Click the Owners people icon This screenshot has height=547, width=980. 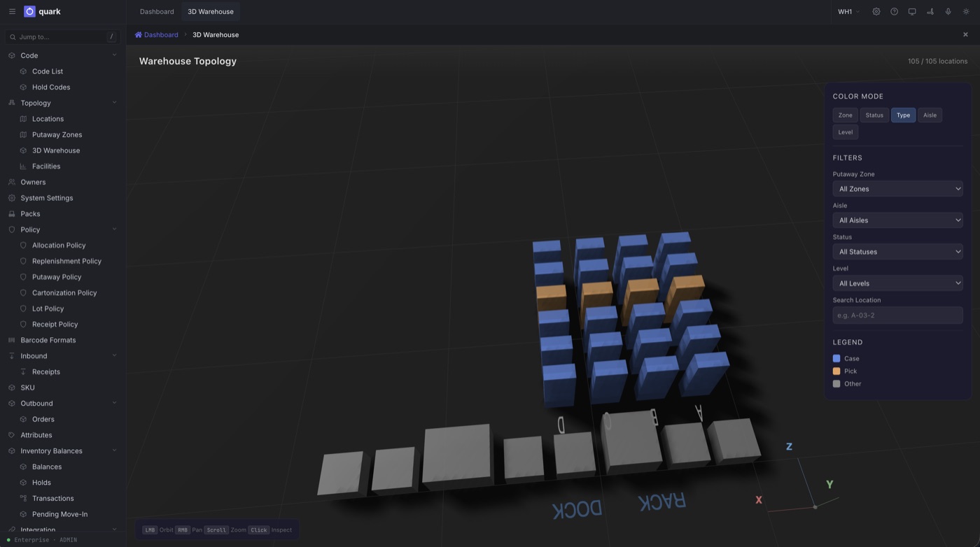point(11,182)
